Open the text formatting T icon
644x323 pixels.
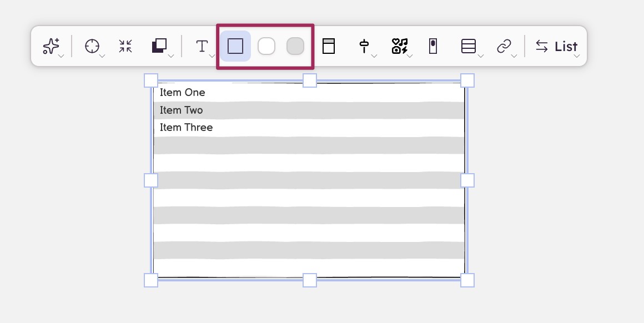click(203, 46)
